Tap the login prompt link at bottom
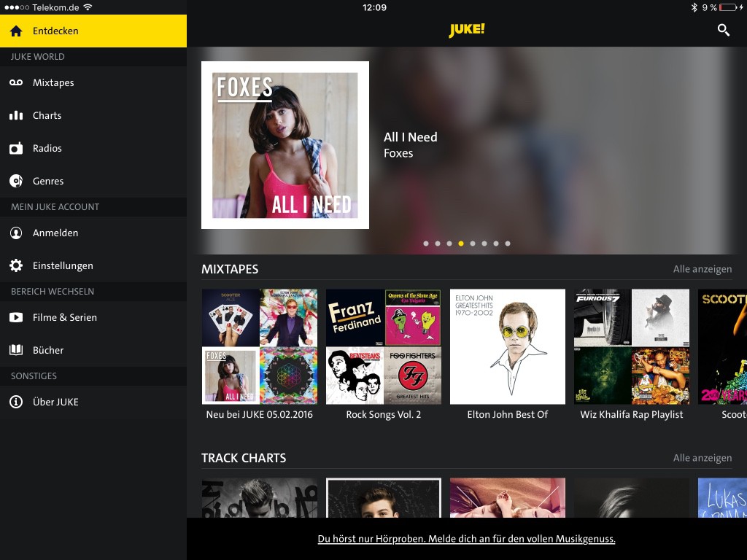 pos(466,539)
